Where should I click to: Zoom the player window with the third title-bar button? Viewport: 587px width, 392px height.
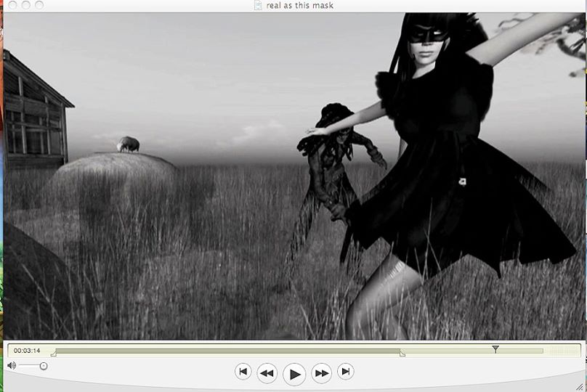pyautogui.click(x=38, y=5)
